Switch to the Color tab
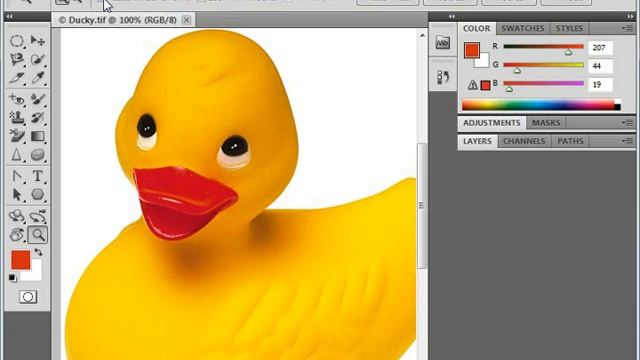Image resolution: width=640 pixels, height=360 pixels. pos(476,29)
